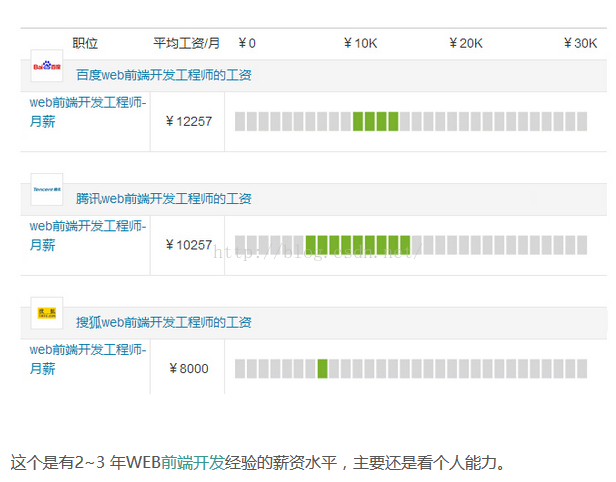The width and height of the screenshot is (616, 482).
Task: Click the 职位 column header
Action: point(85,43)
